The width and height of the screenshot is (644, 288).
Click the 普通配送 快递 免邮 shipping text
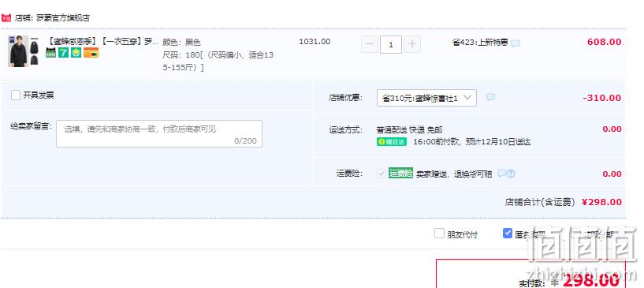(409, 130)
